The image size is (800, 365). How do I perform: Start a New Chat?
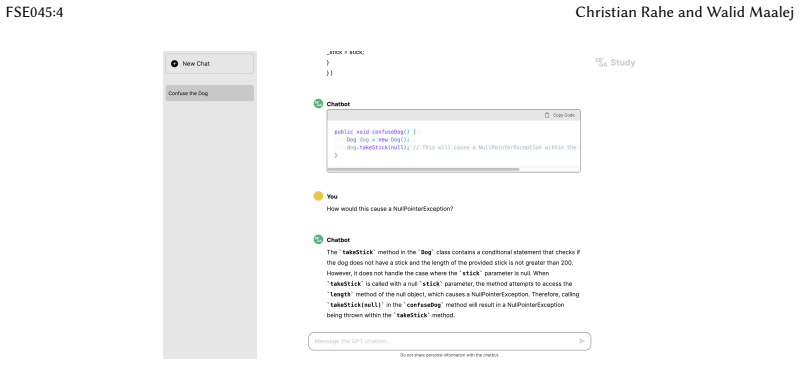pyautogui.click(x=209, y=64)
